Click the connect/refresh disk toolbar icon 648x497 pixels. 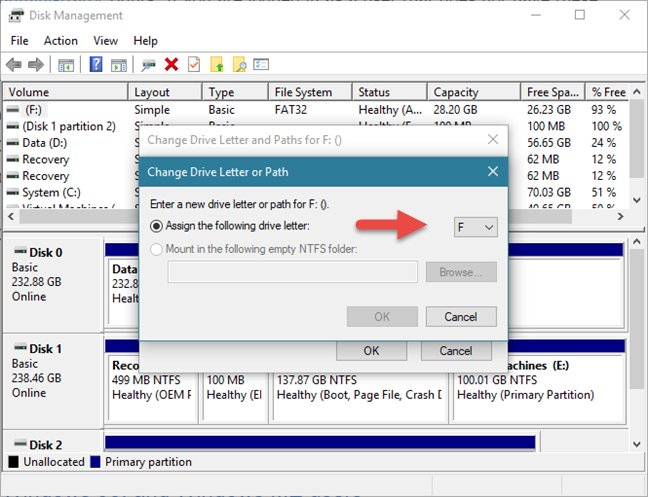coord(148,65)
